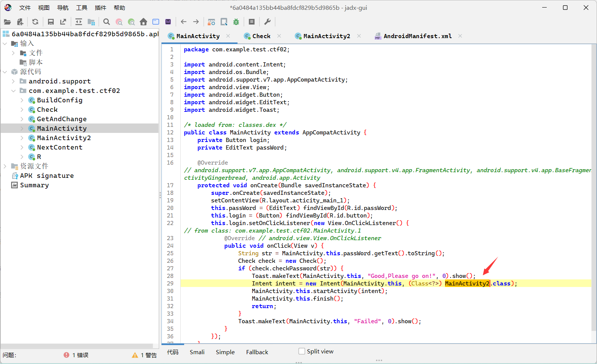Click the open file folder icon
Viewport: 597px width, 364px height.
(7, 22)
